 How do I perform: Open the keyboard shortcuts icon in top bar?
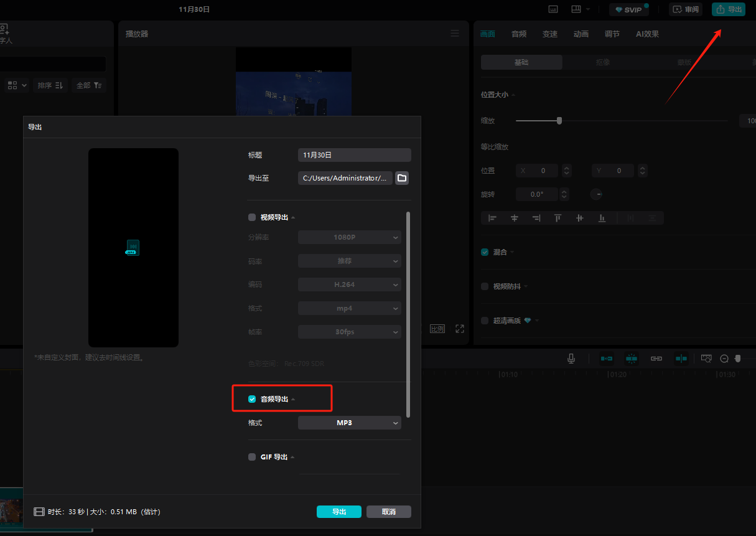553,9
